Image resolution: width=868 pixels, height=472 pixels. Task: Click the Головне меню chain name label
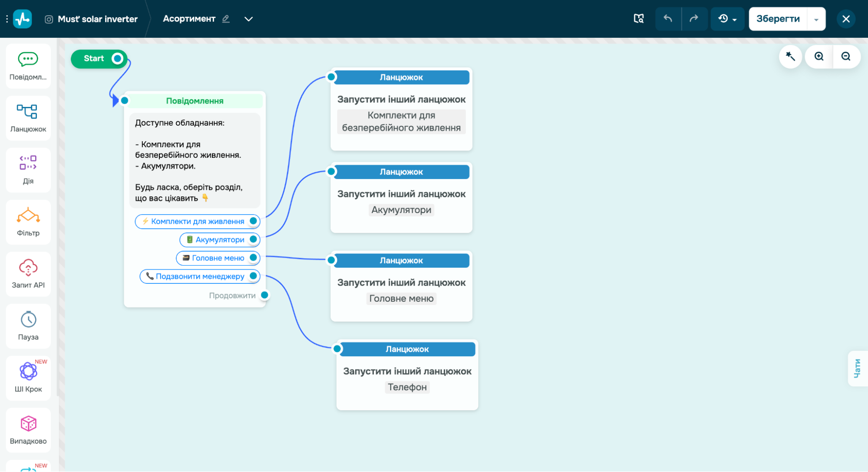(401, 299)
